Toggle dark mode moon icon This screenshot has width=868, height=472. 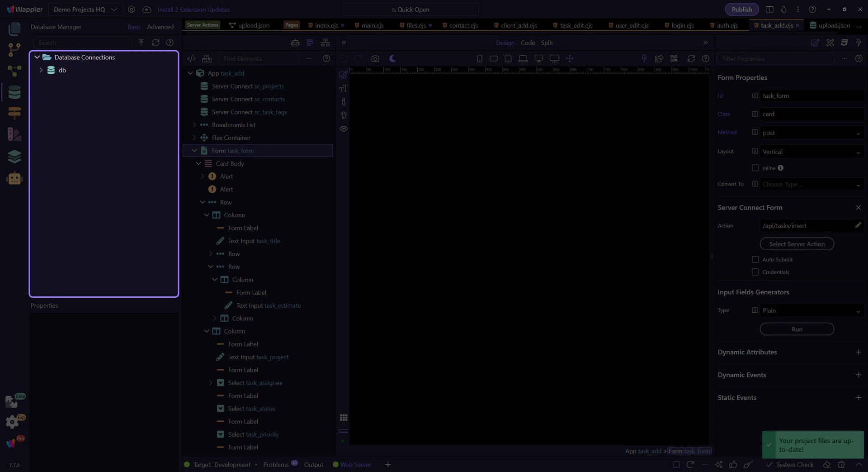coord(392,59)
